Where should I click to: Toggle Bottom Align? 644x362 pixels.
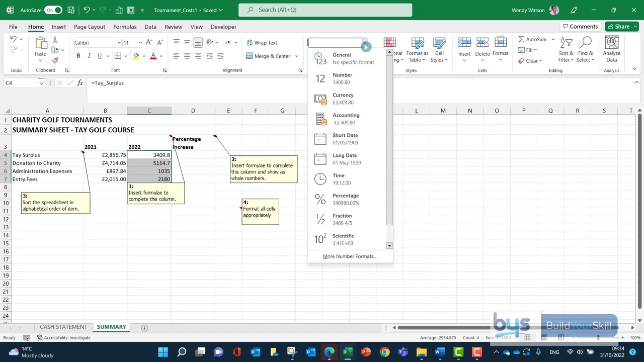tap(198, 43)
